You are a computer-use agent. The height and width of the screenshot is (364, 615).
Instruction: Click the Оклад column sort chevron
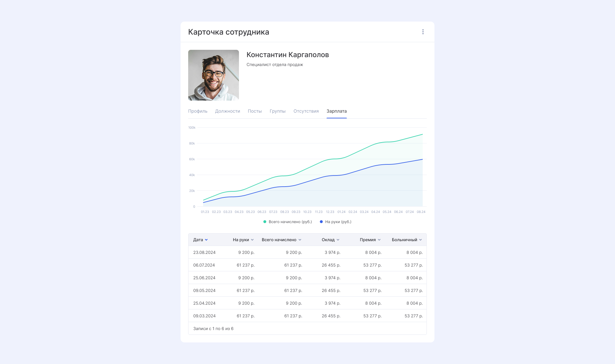338,240
